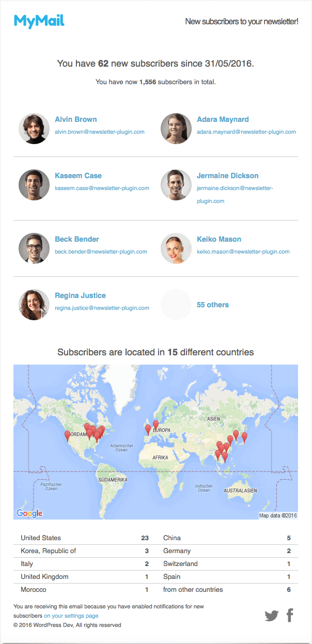Click the Twitter bird icon in footer

[272, 616]
